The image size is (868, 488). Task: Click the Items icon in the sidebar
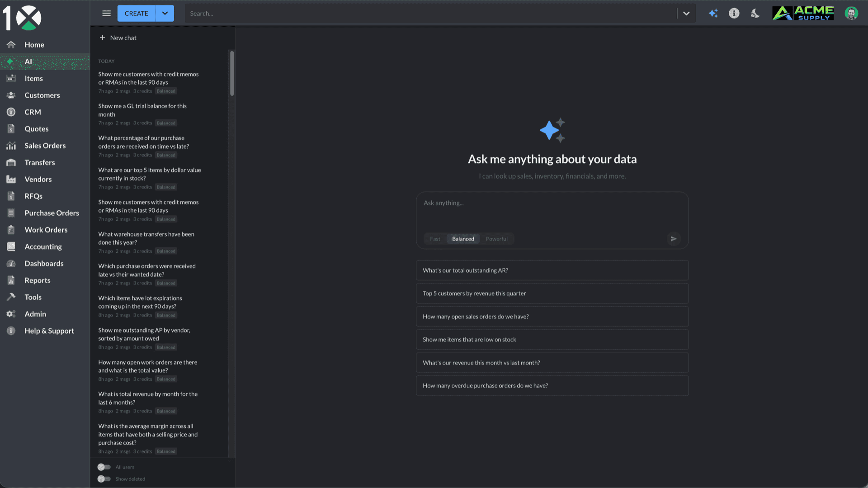click(11, 78)
